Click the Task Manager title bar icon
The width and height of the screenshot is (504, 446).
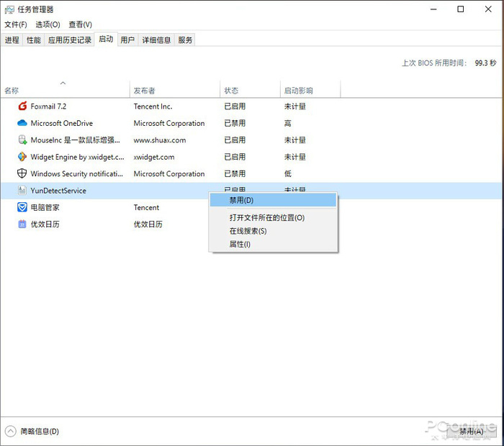[x=9, y=9]
